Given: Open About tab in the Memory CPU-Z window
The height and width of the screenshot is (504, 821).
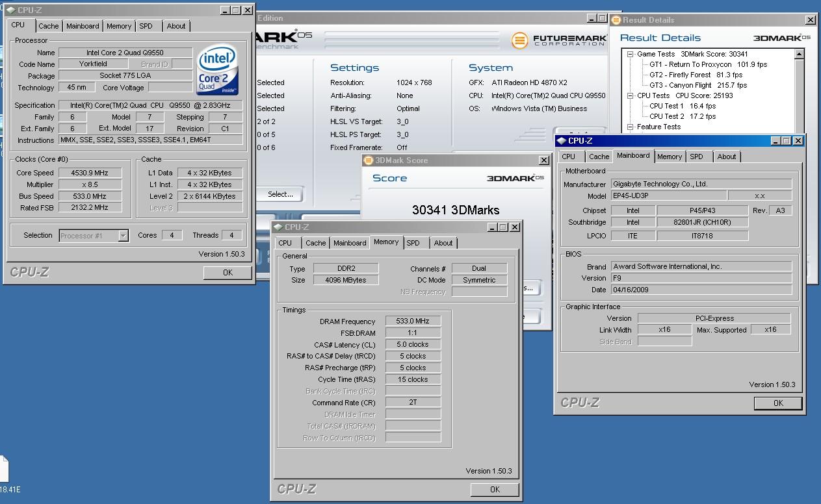Looking at the screenshot, I should [x=443, y=243].
